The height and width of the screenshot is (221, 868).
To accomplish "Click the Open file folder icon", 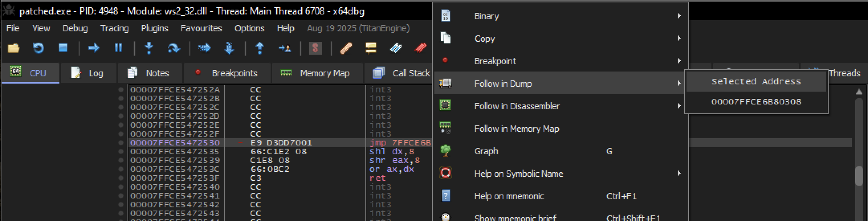I will pyautogui.click(x=14, y=48).
